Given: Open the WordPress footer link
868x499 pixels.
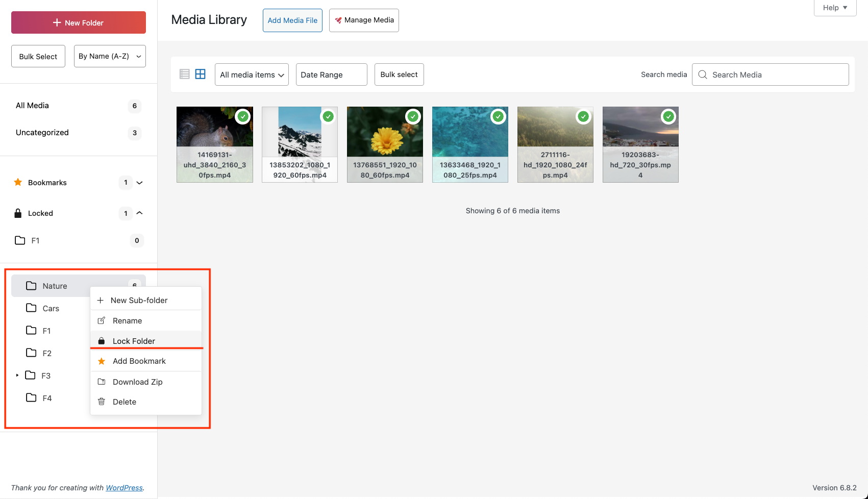Looking at the screenshot, I should pos(124,488).
